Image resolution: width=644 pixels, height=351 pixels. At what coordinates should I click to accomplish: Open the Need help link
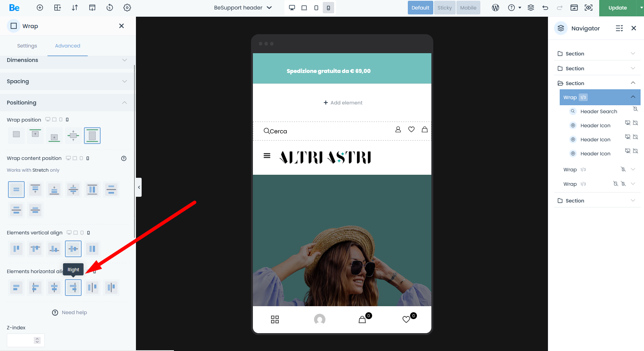click(74, 312)
